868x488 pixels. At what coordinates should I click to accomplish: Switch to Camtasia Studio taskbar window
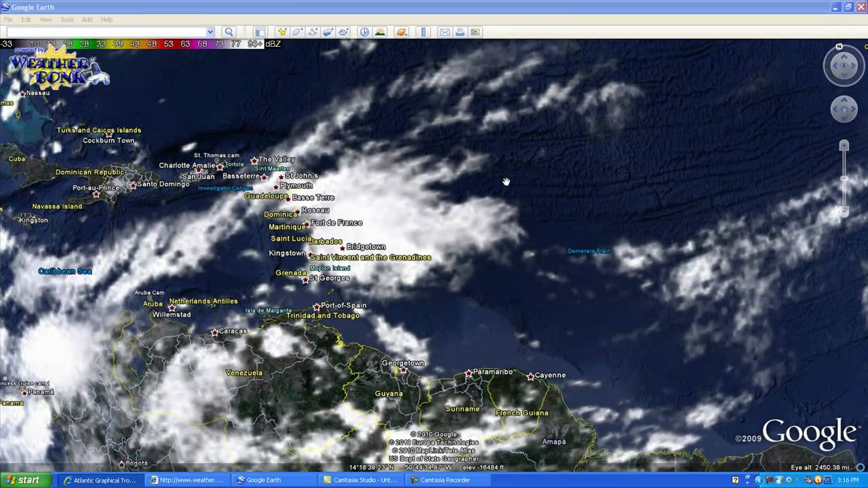coord(361,480)
